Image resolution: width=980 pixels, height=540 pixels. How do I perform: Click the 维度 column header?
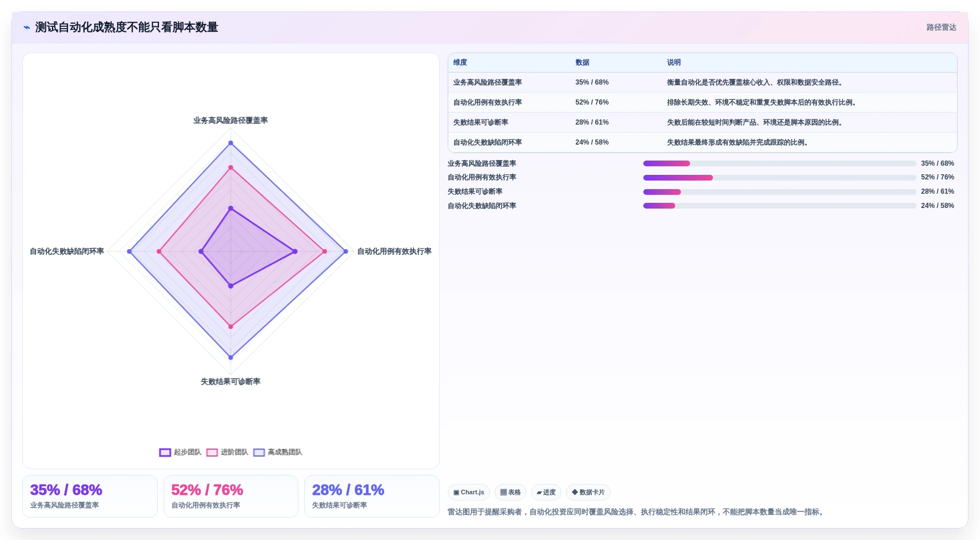coord(460,63)
